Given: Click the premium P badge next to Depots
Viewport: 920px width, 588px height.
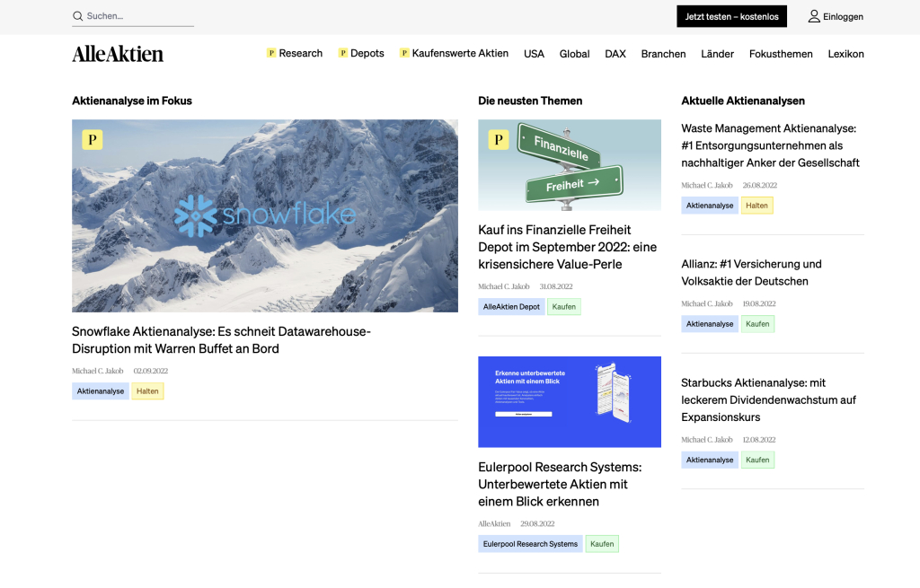Looking at the screenshot, I should 343,53.
